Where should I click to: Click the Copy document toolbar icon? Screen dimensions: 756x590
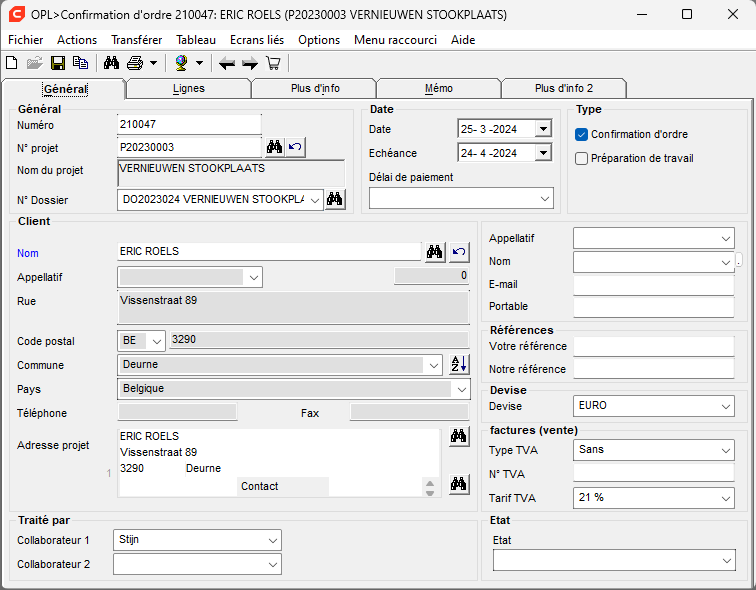(81, 63)
